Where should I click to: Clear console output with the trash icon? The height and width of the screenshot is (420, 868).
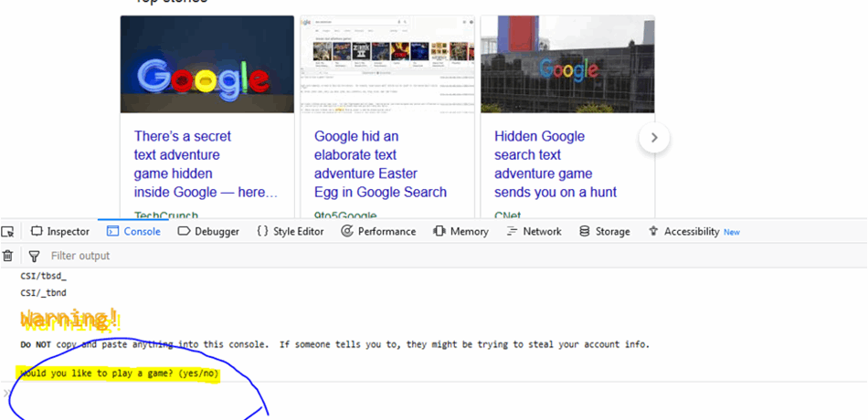(7, 256)
